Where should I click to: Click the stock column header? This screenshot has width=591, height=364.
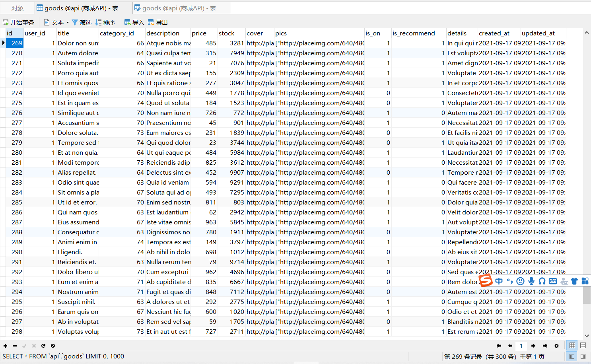point(231,33)
